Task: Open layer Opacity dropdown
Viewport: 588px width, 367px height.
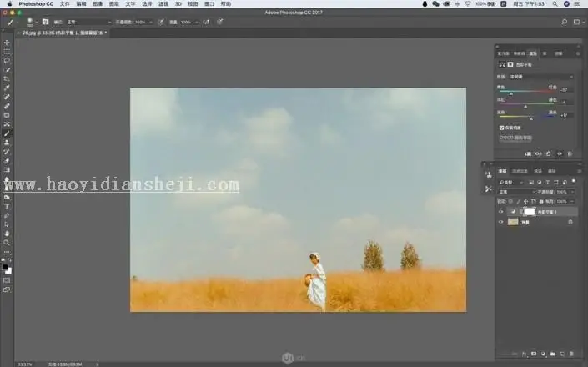Action: (x=572, y=192)
